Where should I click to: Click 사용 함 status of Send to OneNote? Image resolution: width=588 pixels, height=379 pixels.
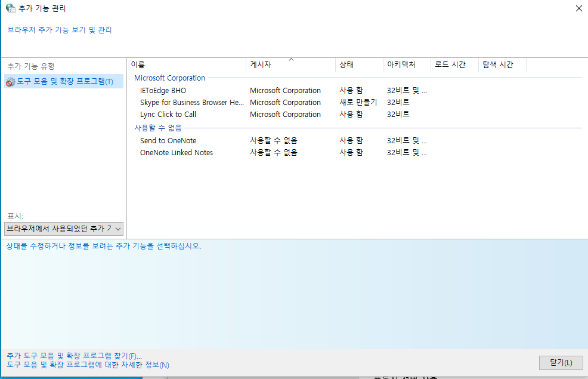click(x=351, y=141)
